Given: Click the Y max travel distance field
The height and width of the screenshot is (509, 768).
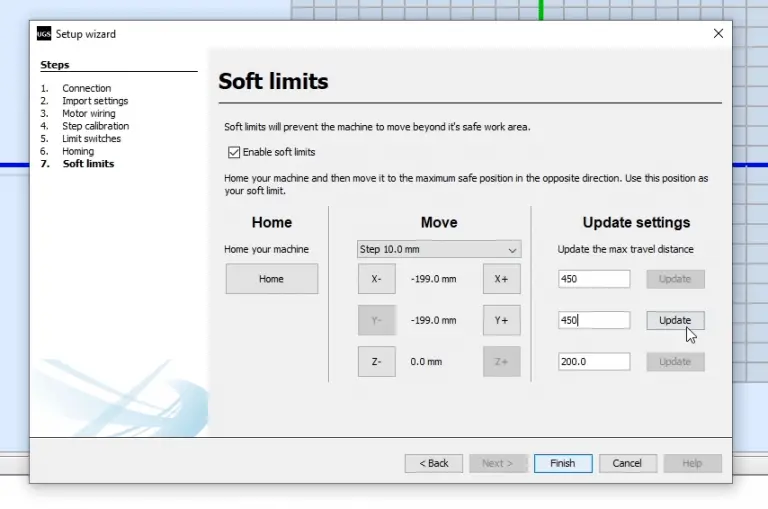Looking at the screenshot, I should [594, 321].
